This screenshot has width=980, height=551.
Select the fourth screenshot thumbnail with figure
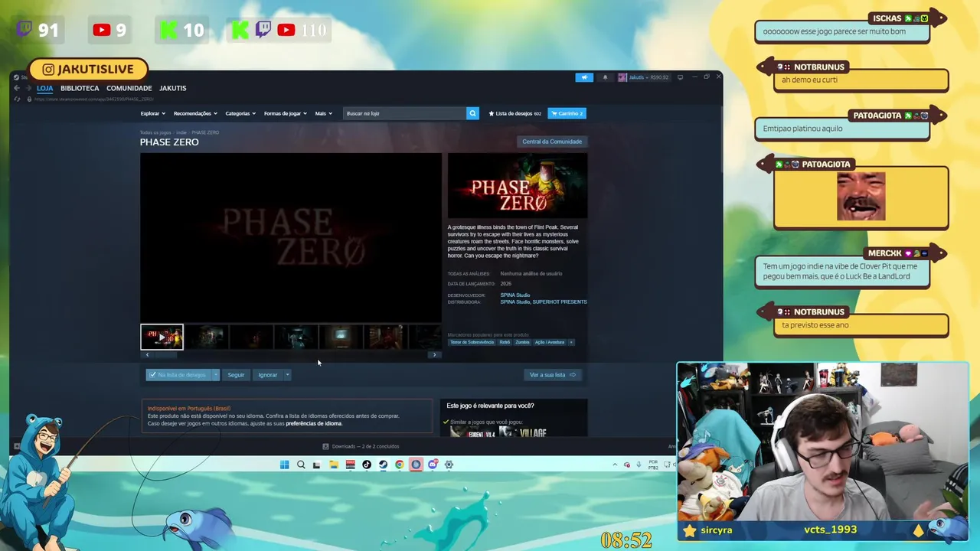pos(296,337)
